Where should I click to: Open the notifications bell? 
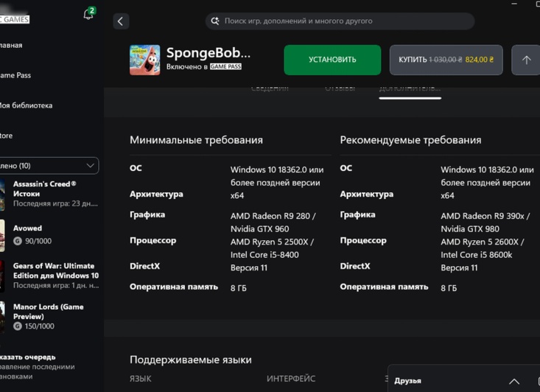(88, 15)
